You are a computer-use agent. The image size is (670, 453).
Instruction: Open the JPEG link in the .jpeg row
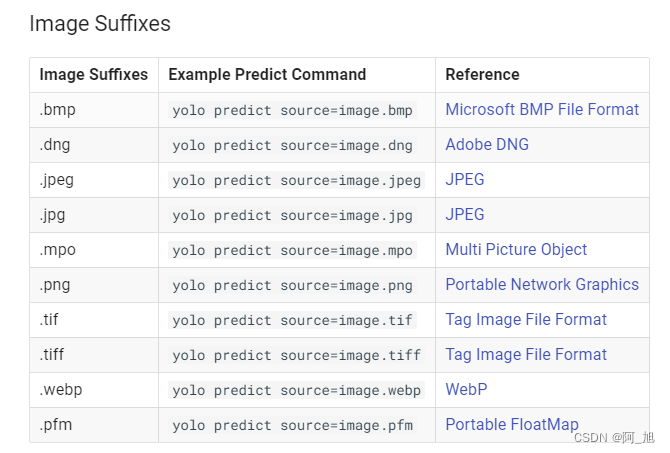click(x=465, y=180)
